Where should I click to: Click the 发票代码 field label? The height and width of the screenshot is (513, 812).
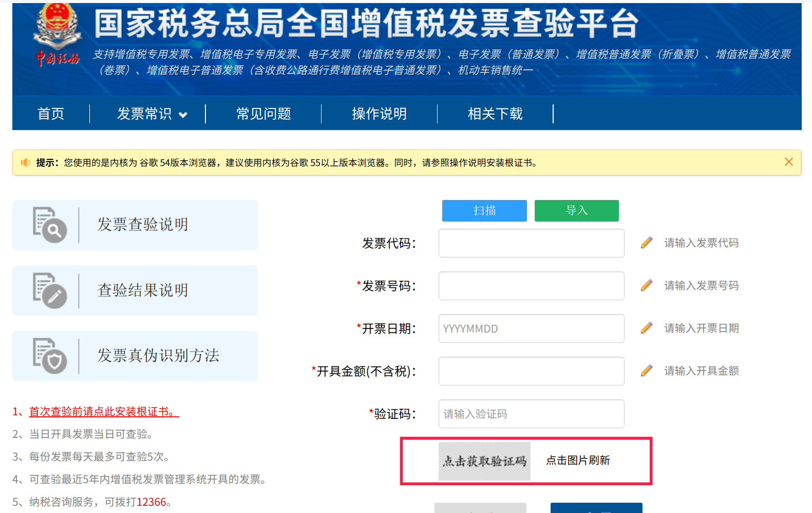coord(389,243)
